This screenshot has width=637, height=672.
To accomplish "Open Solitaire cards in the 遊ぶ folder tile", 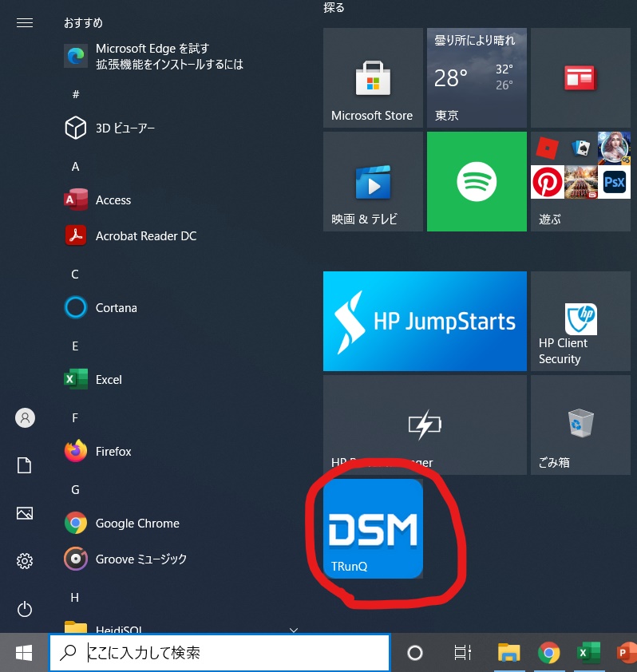I will (x=581, y=148).
